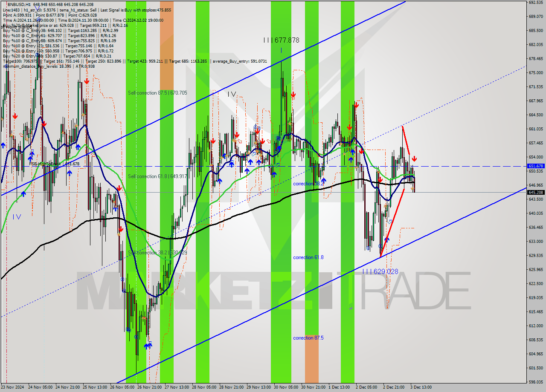Image resolution: width=546 pixels, height=392 pixels.
Task: Click the 'Sell correction 87.5 | 670.705' label
Action: pos(157,93)
